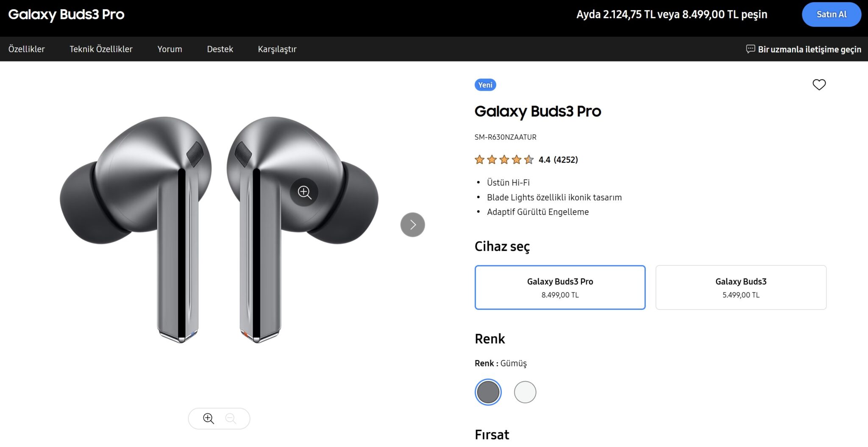The width and height of the screenshot is (868, 447).
Task: Open the Özellikler tab
Action: tap(27, 49)
